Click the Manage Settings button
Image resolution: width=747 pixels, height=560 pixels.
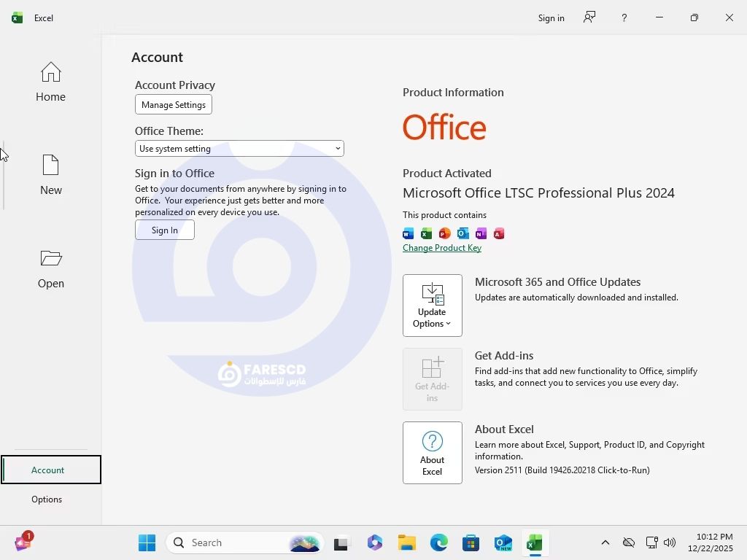click(174, 105)
